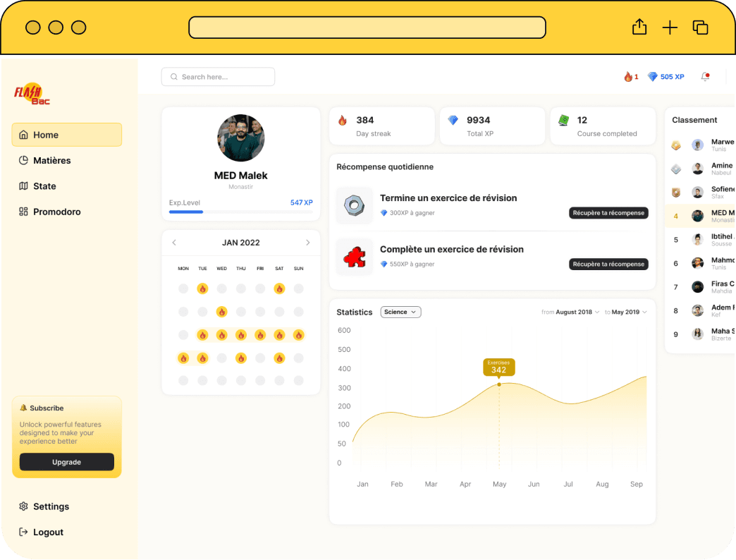
Task: Click the share icon in browser bar
Action: 639,28
